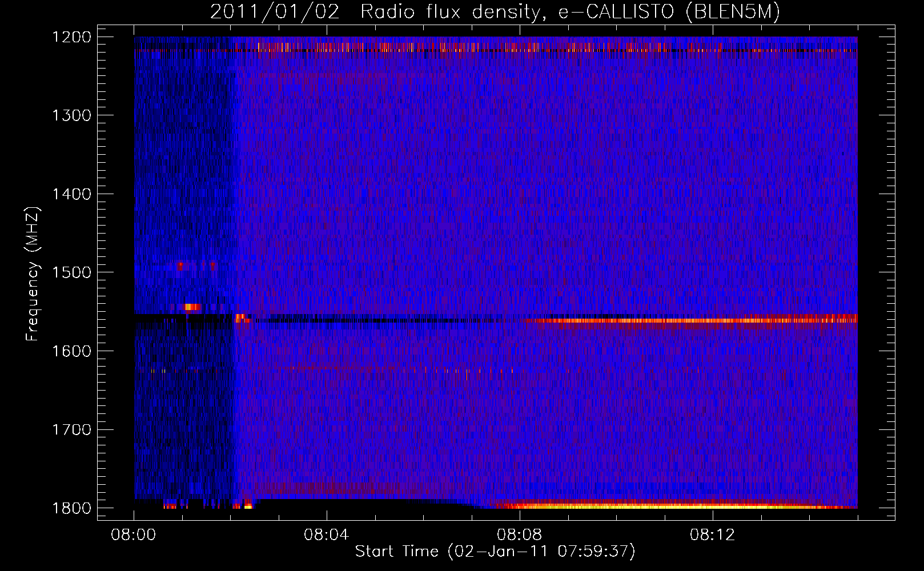This screenshot has height=571, width=924.
Task: Select the 1300 frequency axis label
Action: (x=71, y=115)
